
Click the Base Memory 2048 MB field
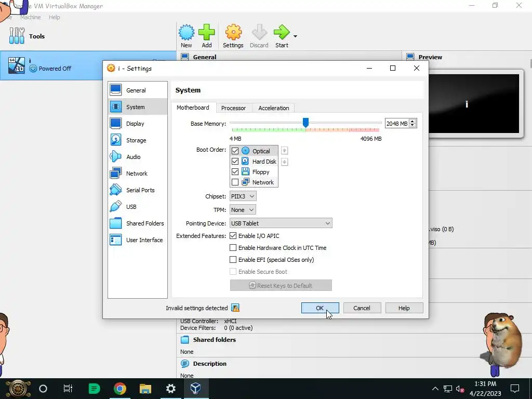pos(397,124)
